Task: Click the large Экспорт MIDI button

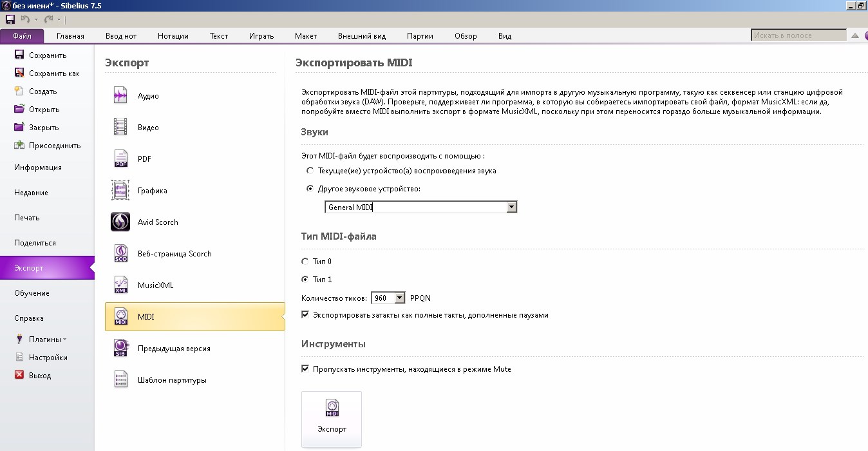Action: click(332, 419)
